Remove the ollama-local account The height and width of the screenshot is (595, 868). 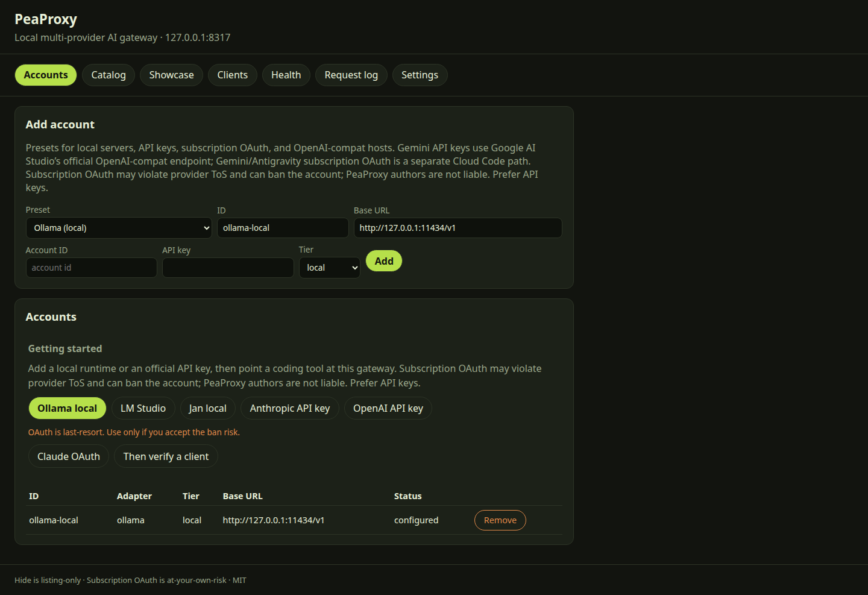tap(500, 520)
